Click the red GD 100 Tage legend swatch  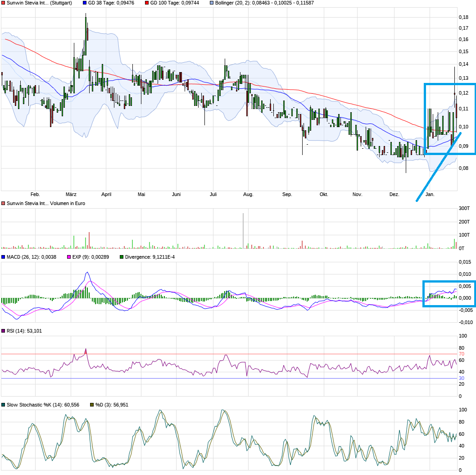pos(147,3)
